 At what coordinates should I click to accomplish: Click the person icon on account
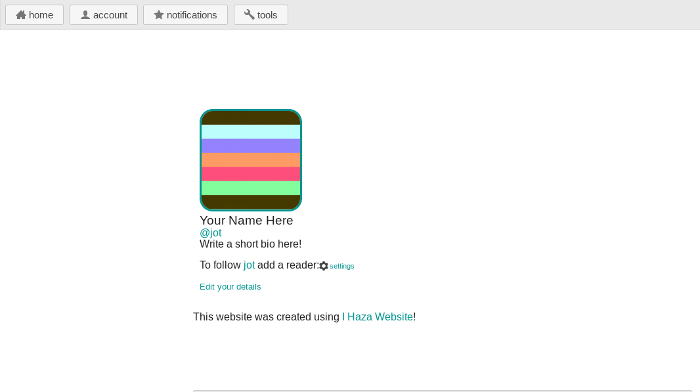[x=85, y=15]
